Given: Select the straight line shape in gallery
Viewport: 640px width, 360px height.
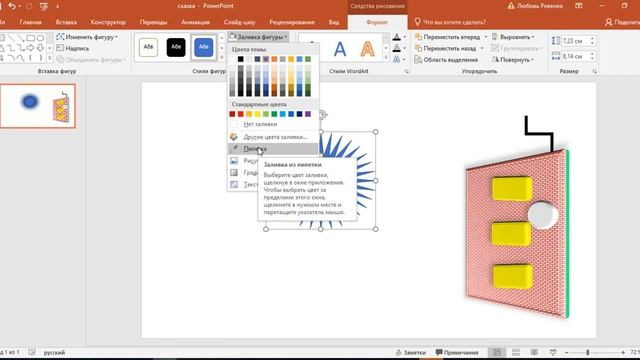Looking at the screenshot, I should pyautogui.click(x=12, y=38).
